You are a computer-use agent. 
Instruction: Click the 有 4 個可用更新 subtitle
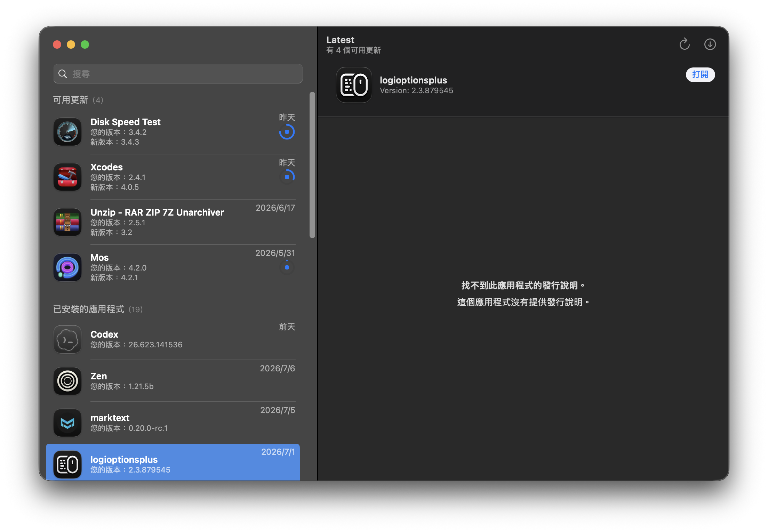353,50
